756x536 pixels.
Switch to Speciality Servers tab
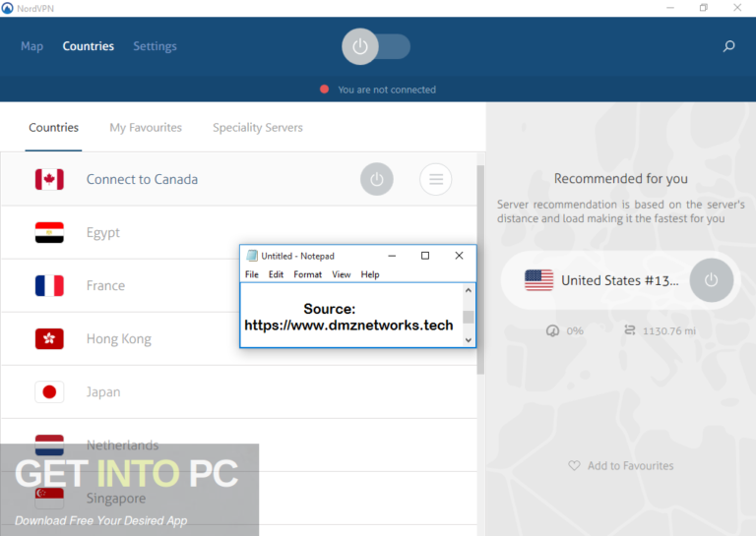258,128
